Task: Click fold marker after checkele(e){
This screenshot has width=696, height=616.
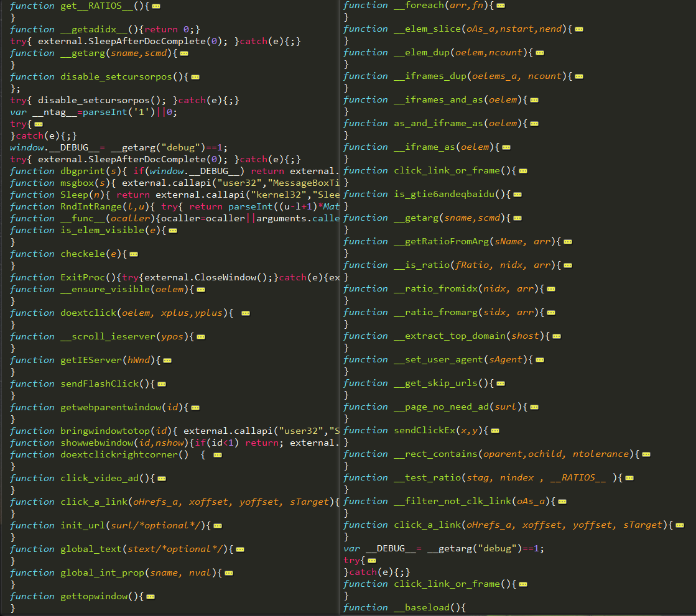Action: 134,254
